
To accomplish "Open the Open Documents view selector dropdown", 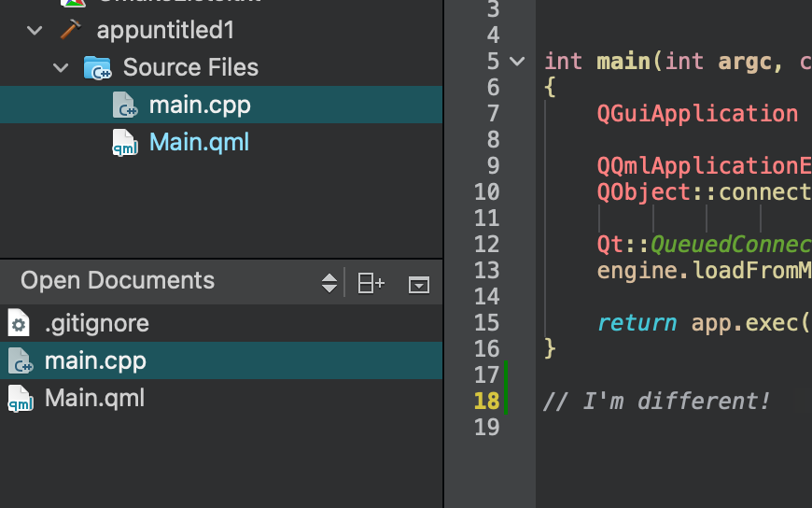I will point(329,282).
